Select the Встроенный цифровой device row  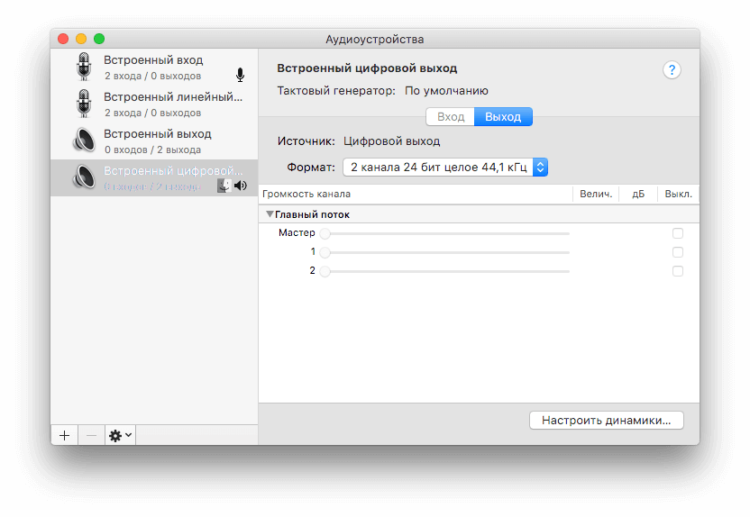154,177
